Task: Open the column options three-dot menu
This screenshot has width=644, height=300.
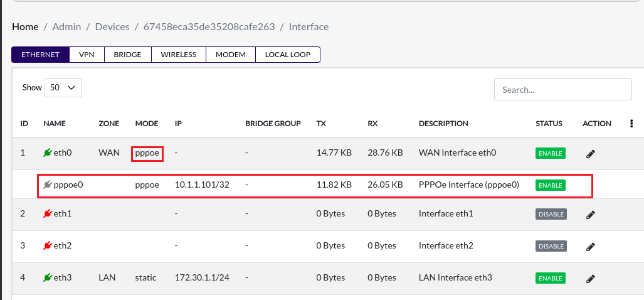Action: [x=631, y=124]
